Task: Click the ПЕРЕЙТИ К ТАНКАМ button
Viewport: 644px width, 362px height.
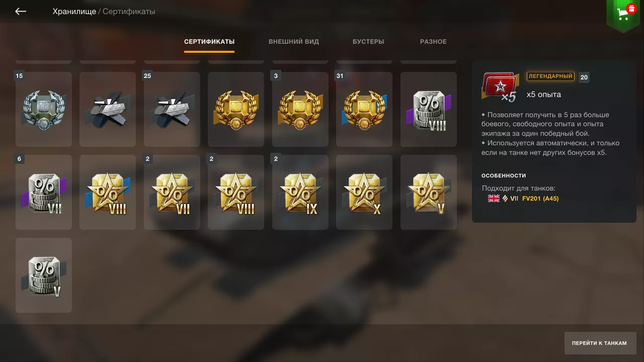Action: click(x=600, y=343)
